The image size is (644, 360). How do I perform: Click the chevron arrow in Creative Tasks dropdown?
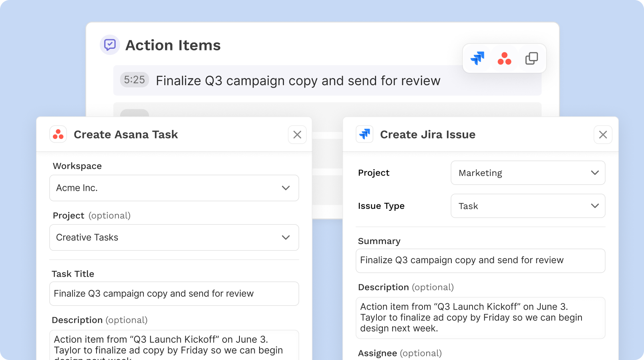(x=286, y=238)
